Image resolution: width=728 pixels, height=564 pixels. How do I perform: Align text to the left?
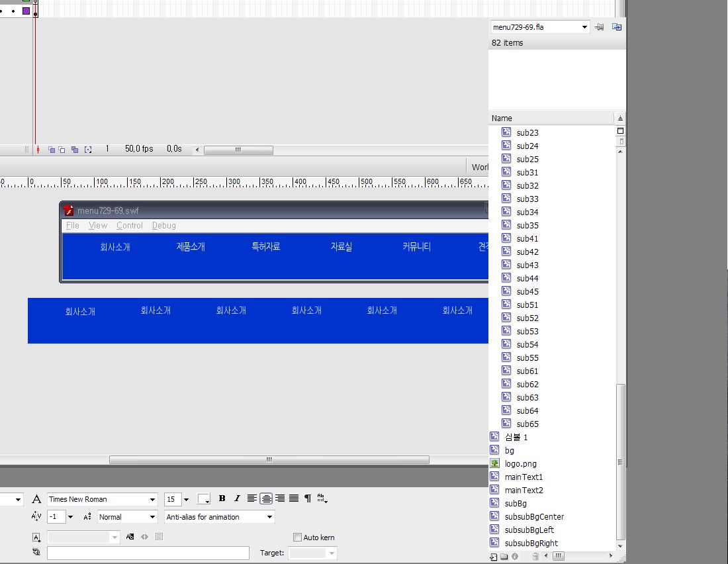(x=252, y=499)
